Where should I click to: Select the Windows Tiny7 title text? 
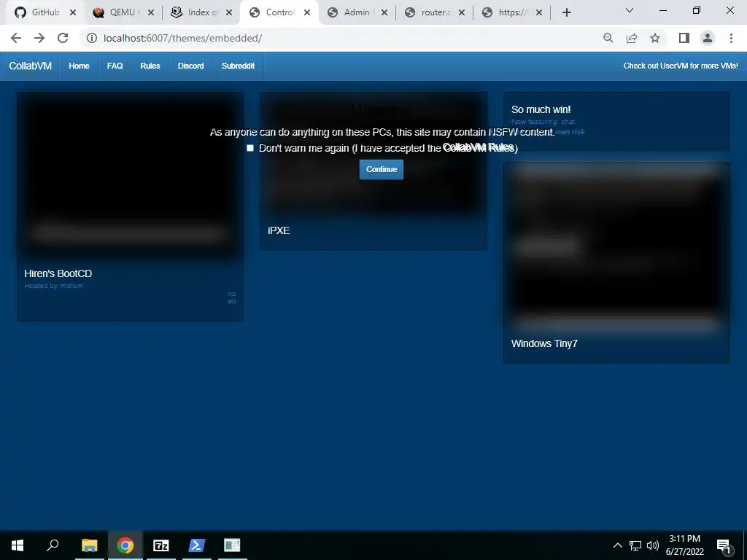(x=544, y=343)
